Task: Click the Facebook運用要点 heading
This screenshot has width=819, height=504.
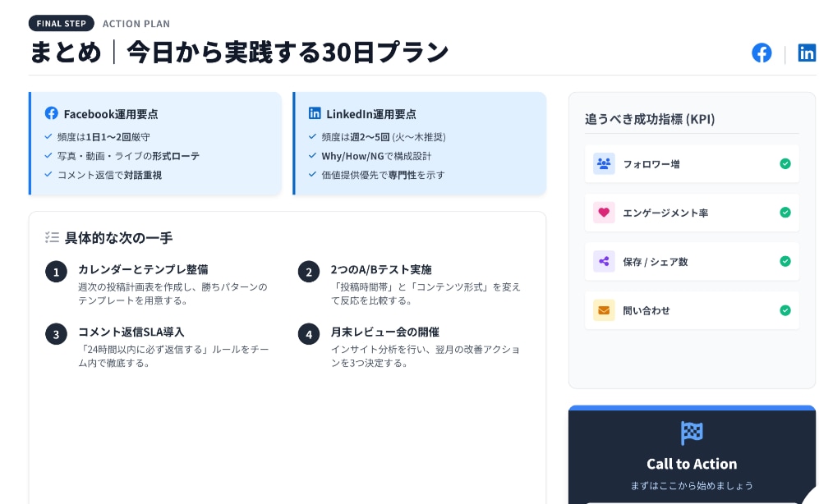Action: [111, 114]
